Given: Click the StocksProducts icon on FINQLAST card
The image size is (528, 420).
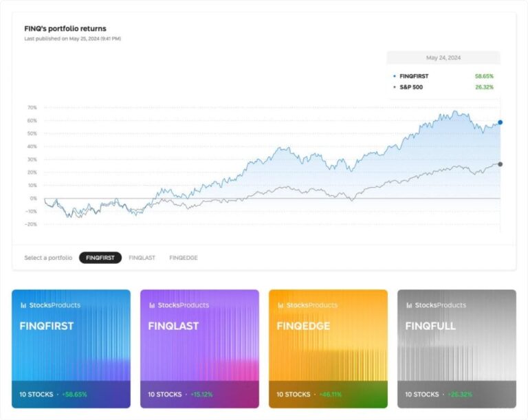Looking at the screenshot, I should pos(152,305).
